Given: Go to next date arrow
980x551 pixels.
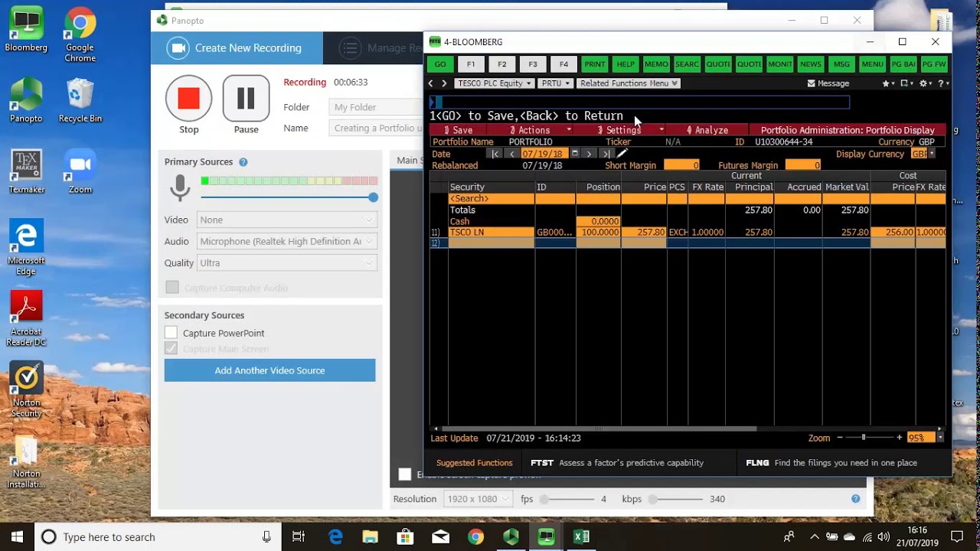Looking at the screenshot, I should (589, 154).
